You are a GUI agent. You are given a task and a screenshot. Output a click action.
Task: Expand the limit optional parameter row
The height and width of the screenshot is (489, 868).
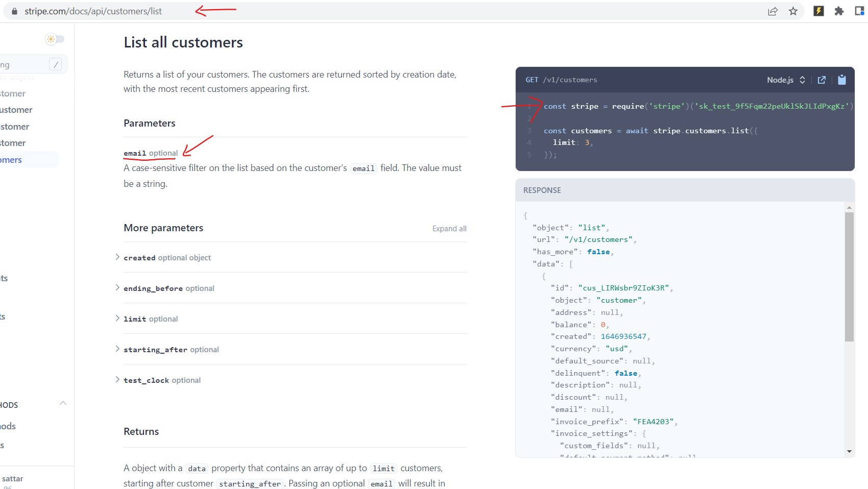(291, 319)
